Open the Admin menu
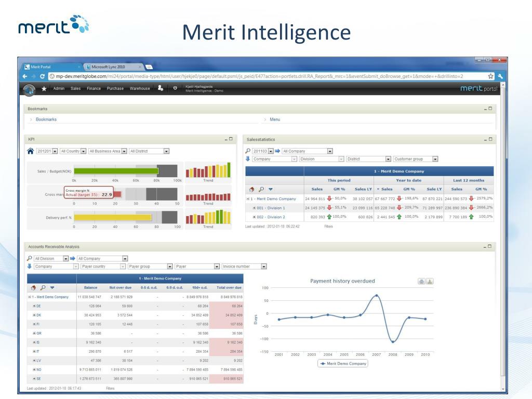Screen dimensions: 532x399 point(59,88)
